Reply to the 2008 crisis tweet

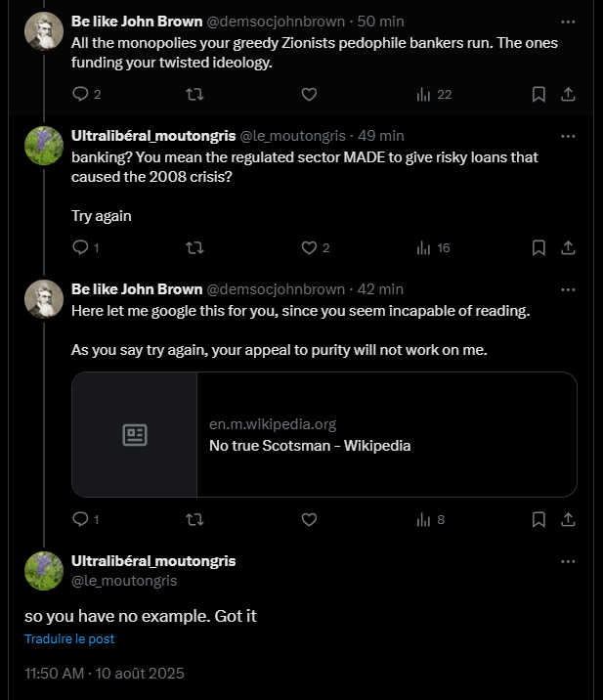(x=81, y=248)
